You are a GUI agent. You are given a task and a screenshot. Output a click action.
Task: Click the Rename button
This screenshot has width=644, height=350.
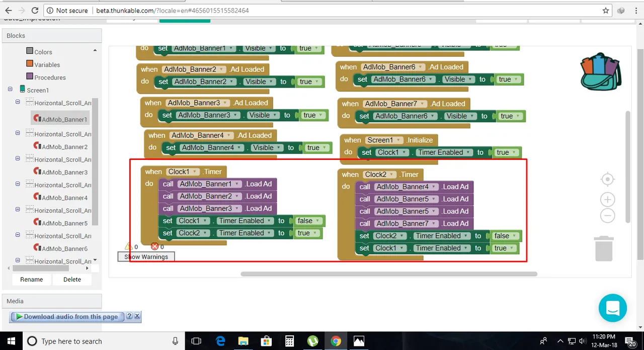click(31, 279)
